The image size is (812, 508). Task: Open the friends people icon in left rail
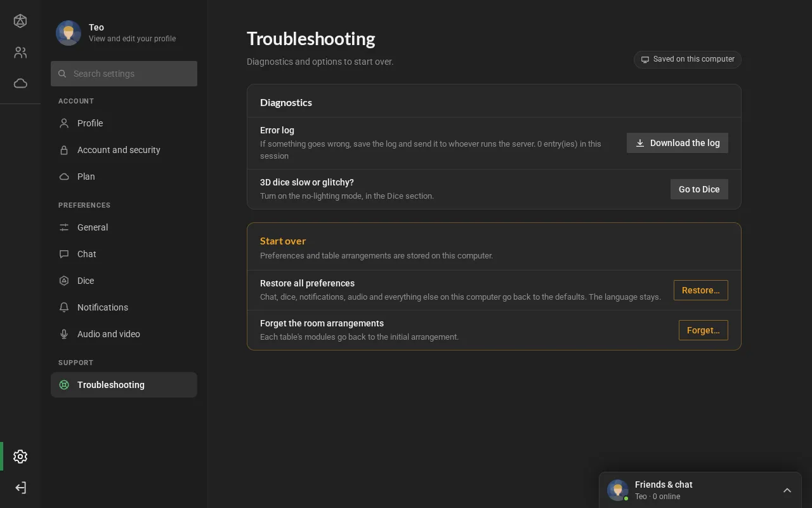coord(20,53)
